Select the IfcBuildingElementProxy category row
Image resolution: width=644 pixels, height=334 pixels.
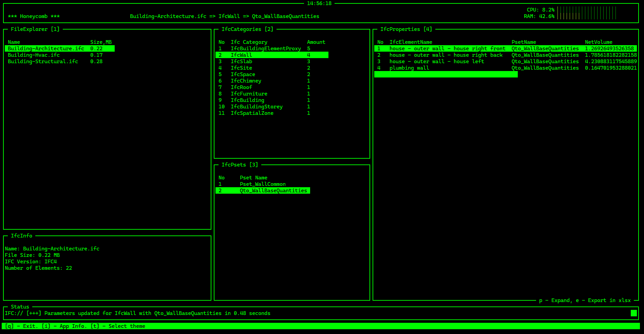tap(272, 49)
